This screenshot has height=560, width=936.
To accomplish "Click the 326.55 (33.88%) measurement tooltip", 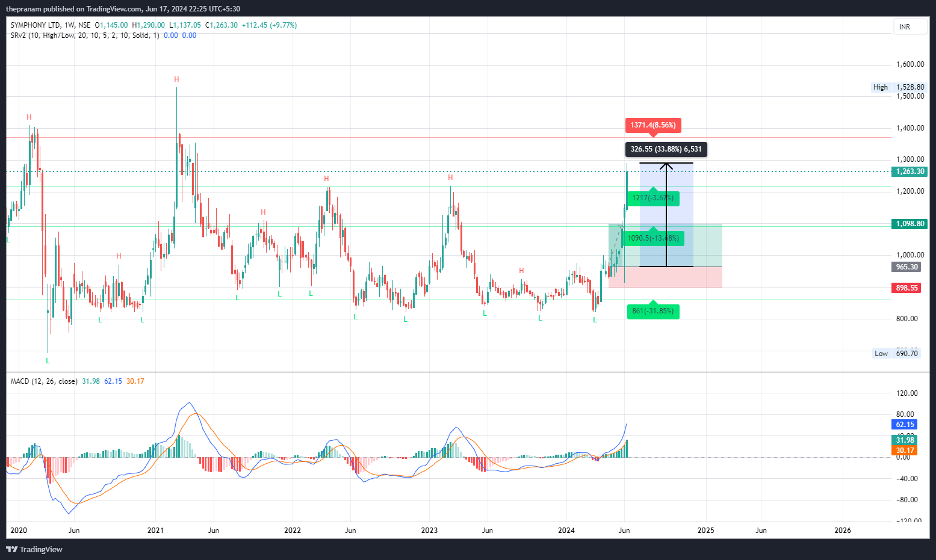I will click(666, 149).
